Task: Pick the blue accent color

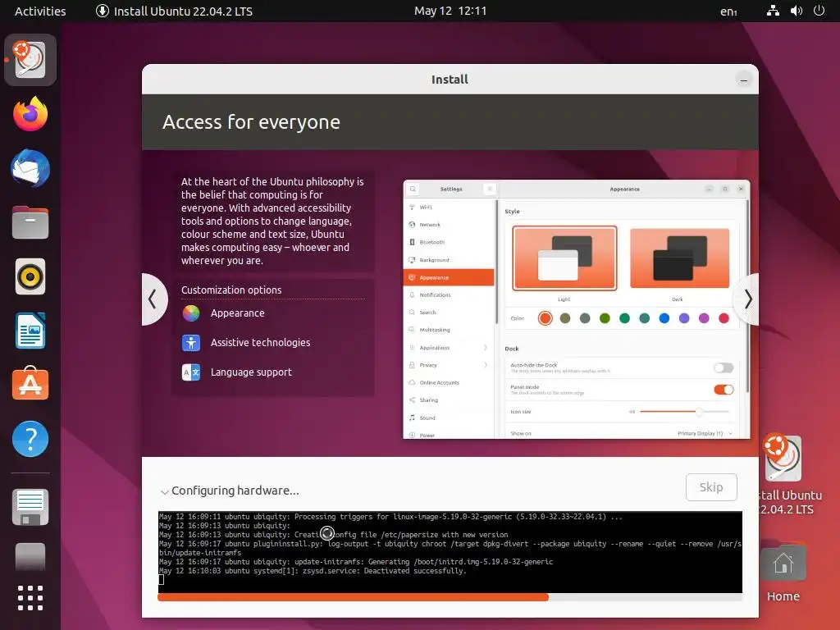Action: [664, 318]
